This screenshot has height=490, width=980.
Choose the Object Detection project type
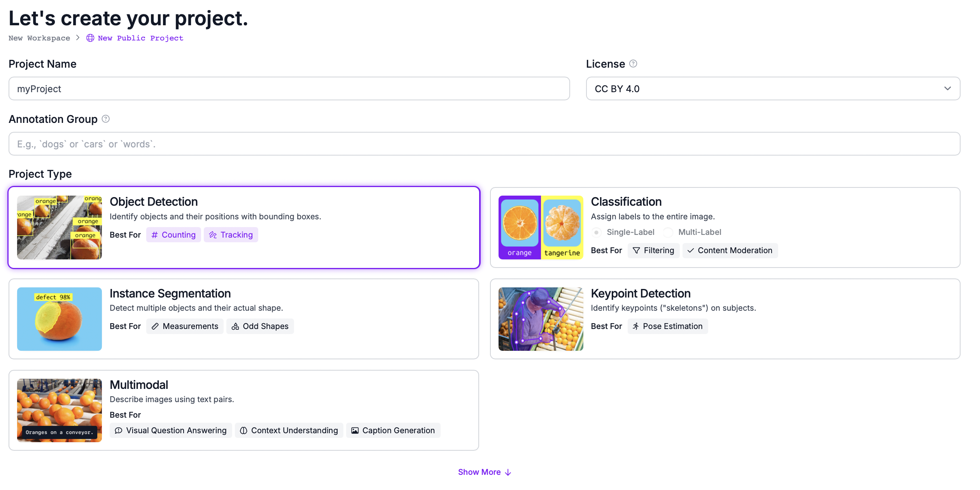click(244, 228)
